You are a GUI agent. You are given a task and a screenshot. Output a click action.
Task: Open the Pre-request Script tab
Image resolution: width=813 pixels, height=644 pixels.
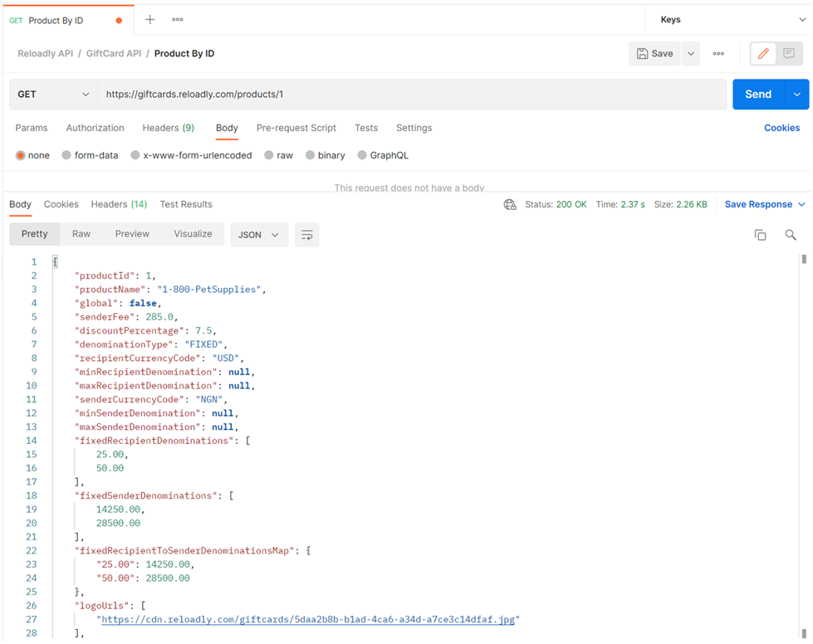pos(296,128)
